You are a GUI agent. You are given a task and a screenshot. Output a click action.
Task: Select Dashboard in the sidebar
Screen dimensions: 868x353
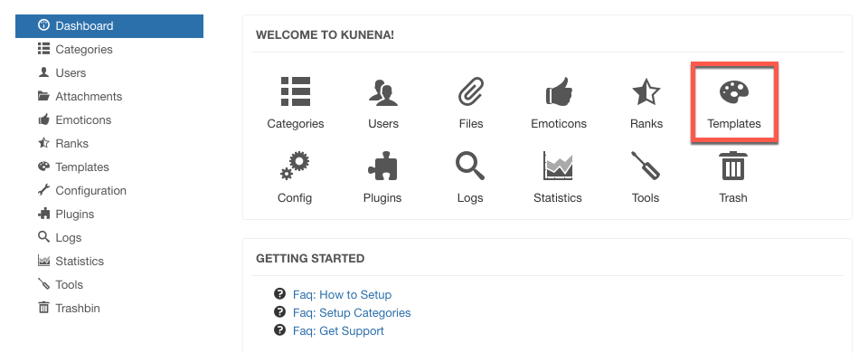pyautogui.click(x=109, y=26)
